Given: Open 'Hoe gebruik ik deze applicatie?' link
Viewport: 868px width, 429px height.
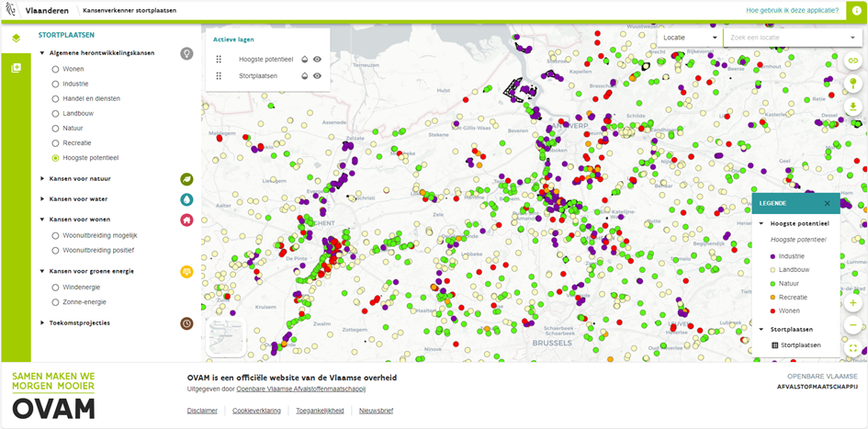Looking at the screenshot, I should point(792,10).
